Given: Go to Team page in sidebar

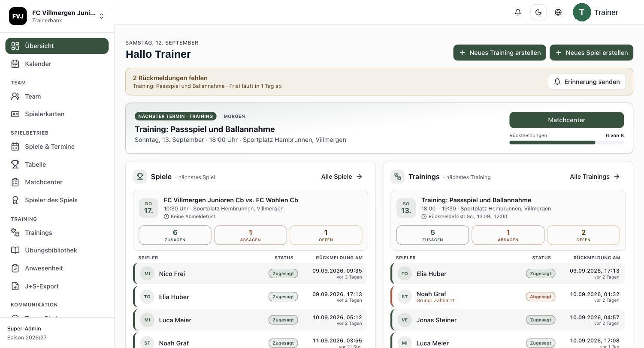Looking at the screenshot, I should click(57, 96).
